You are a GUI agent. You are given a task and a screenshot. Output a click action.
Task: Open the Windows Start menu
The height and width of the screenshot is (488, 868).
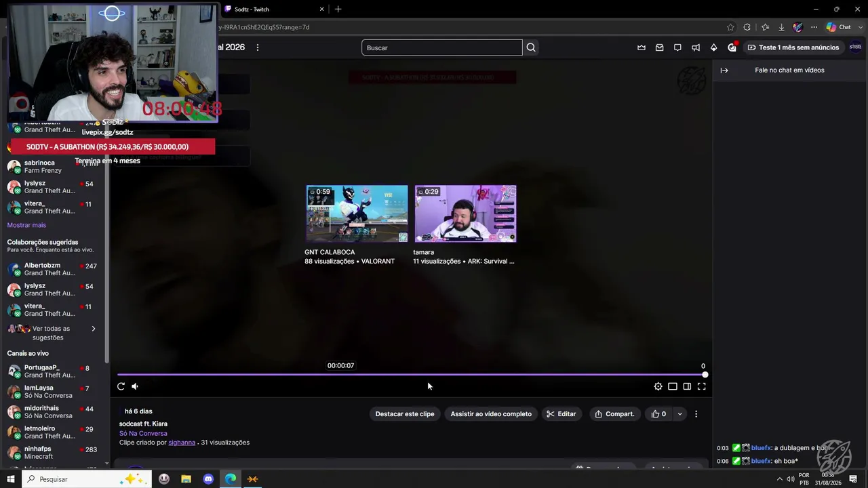click(x=10, y=479)
